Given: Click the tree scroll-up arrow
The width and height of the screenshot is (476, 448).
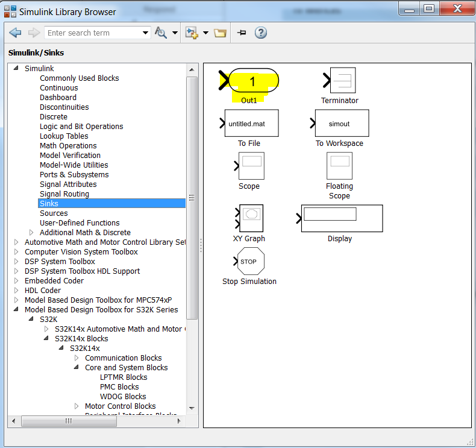Looking at the screenshot, I should (192, 69).
